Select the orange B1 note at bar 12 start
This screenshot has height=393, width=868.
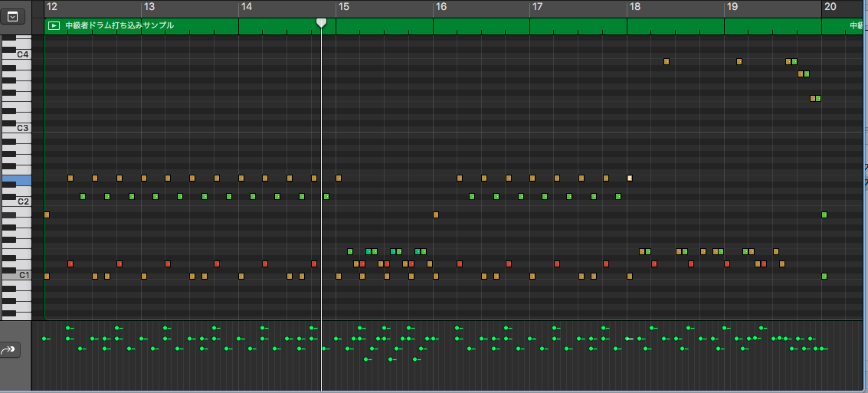[x=47, y=215]
